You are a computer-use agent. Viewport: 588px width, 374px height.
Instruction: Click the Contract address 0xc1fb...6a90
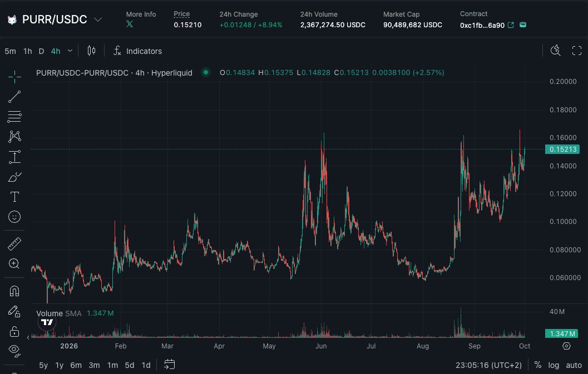click(482, 26)
